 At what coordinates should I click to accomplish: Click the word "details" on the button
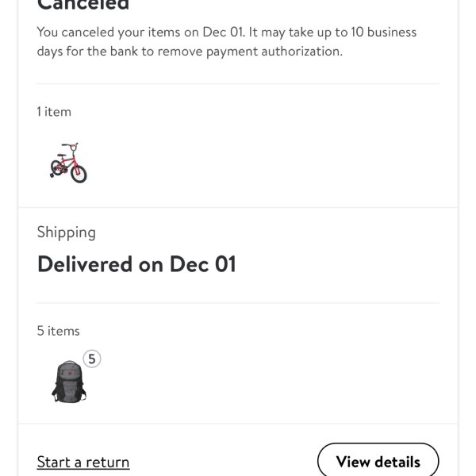397,462
